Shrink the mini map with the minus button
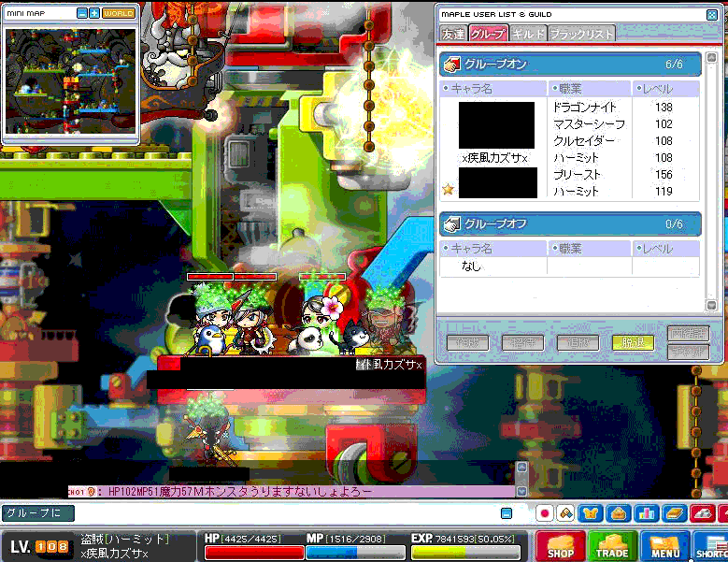The image size is (728, 562). pos(82,13)
